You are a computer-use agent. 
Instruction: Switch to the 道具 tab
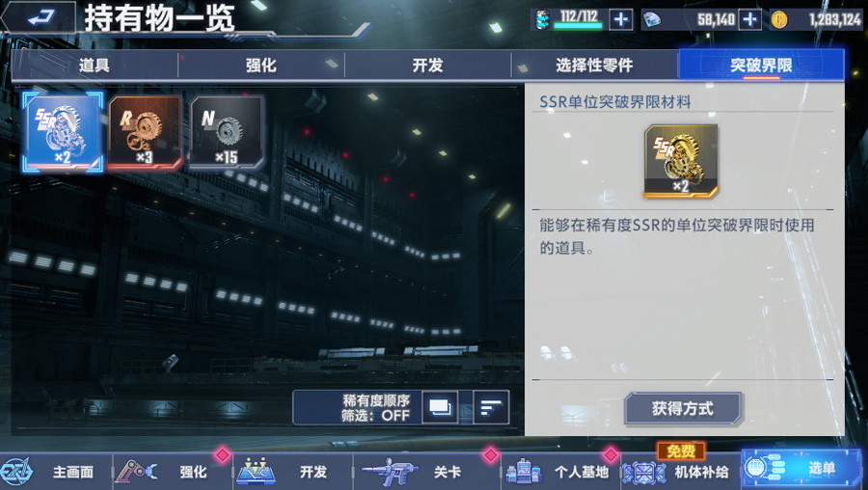point(95,66)
